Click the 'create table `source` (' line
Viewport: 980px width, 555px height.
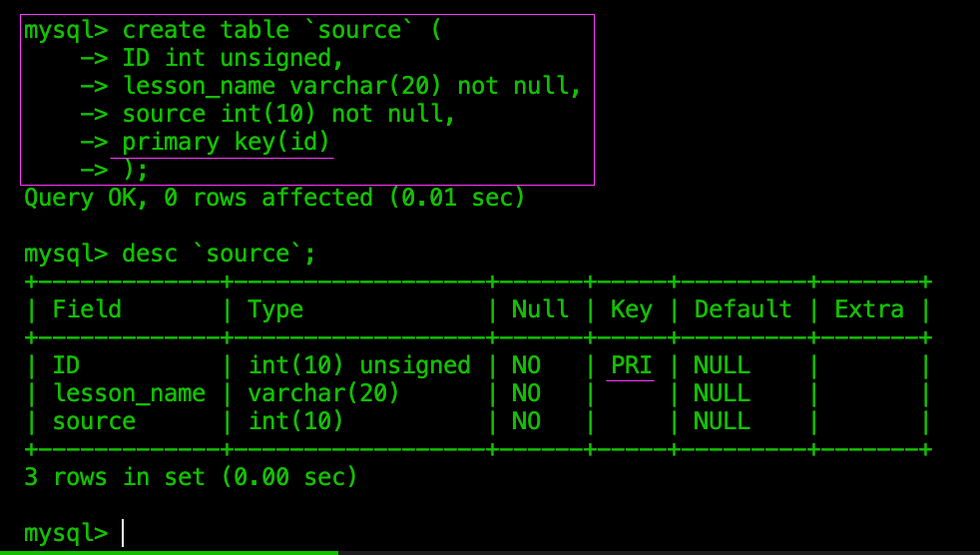click(233, 30)
